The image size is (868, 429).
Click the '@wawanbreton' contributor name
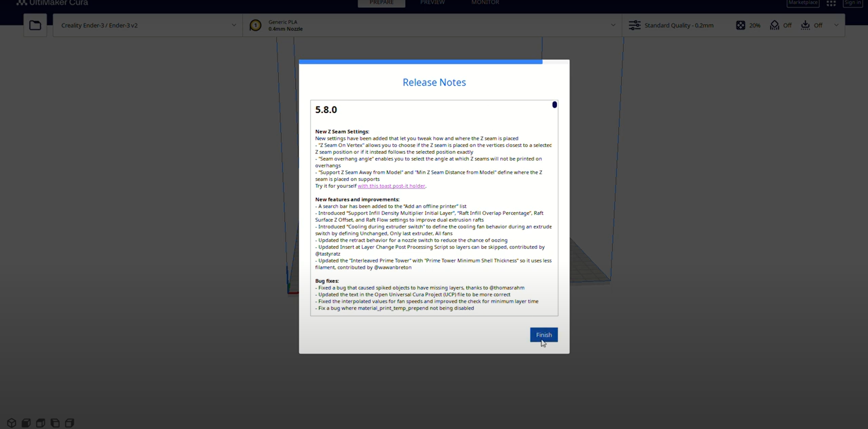[393, 267]
